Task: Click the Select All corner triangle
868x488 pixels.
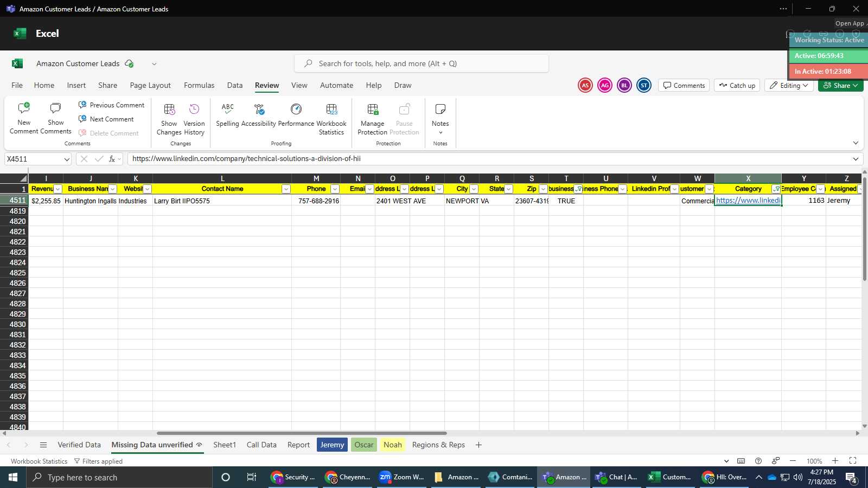Action: pos(23,178)
